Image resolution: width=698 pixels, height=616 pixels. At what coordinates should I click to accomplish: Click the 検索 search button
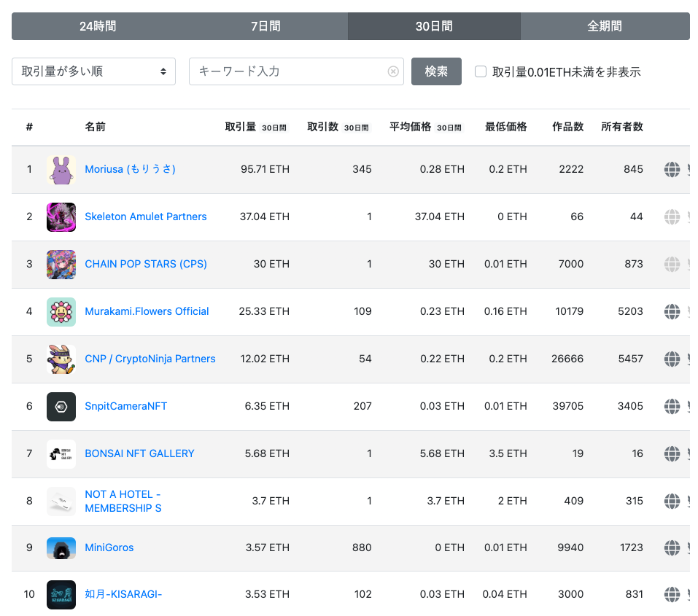point(436,71)
